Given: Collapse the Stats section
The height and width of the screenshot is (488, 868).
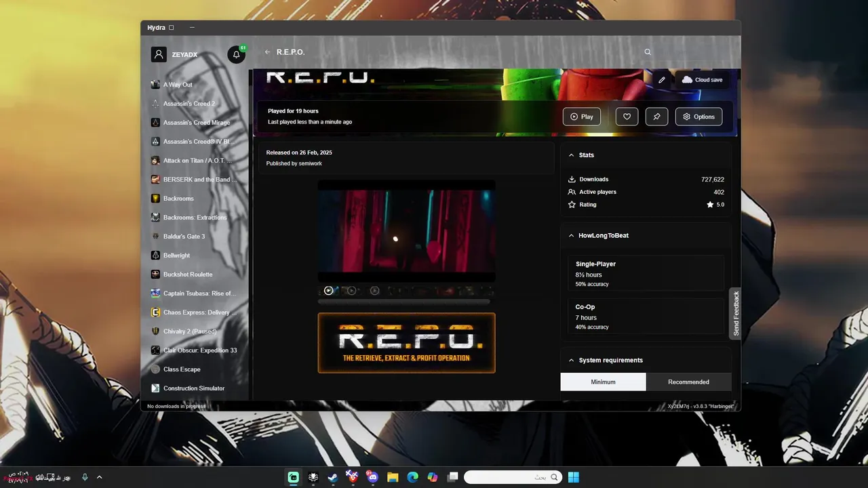Looking at the screenshot, I should coord(571,155).
